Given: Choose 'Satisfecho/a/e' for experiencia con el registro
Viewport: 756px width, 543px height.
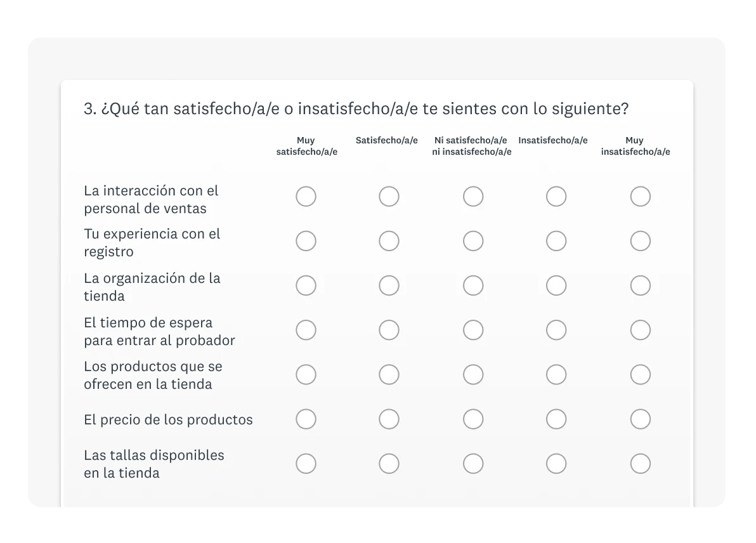Looking at the screenshot, I should click(x=389, y=241).
